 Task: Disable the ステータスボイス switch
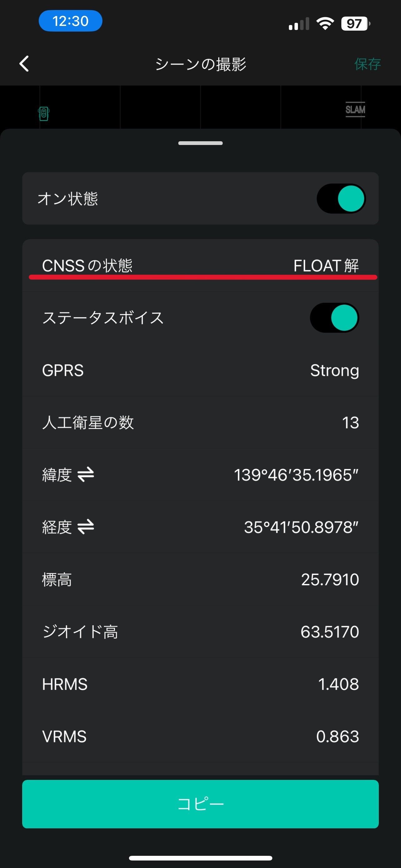point(334,318)
